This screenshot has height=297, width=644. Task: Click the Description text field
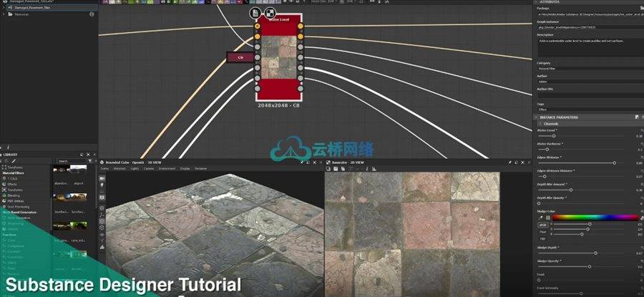[x=590, y=47]
